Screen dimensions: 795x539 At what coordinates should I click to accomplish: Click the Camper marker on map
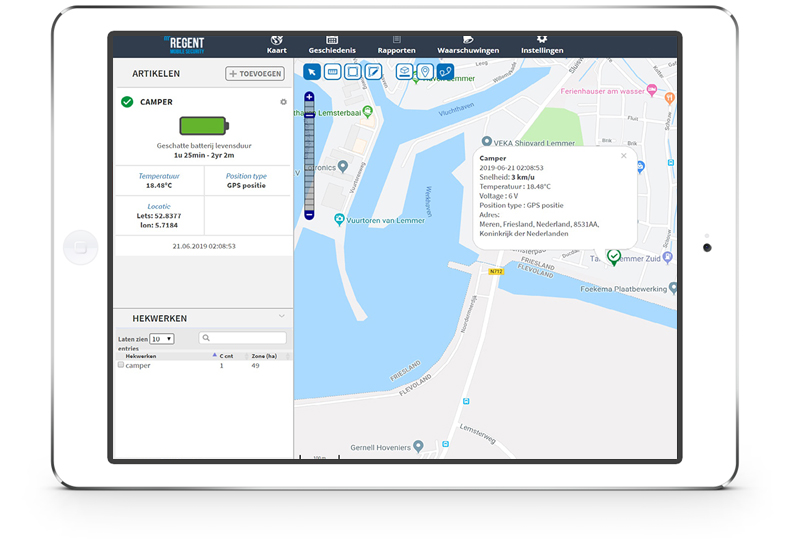point(614,257)
